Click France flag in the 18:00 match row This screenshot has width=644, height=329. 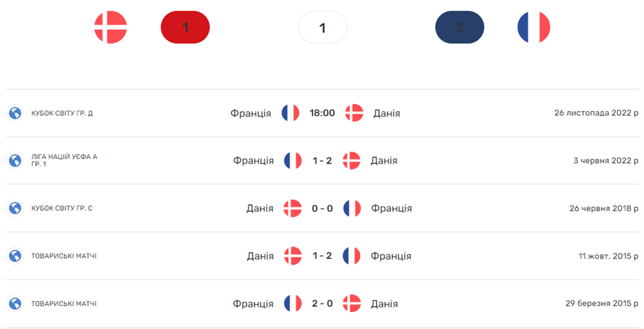[x=291, y=113]
